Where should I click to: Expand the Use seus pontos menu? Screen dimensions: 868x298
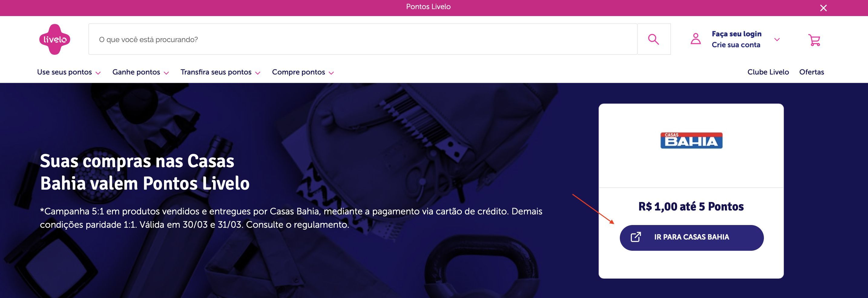pos(69,72)
